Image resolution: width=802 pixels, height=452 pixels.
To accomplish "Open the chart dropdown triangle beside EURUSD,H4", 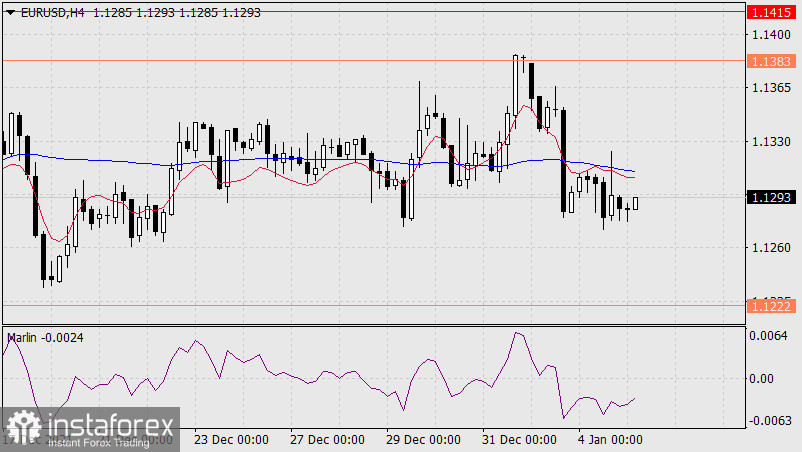I will (x=11, y=13).
